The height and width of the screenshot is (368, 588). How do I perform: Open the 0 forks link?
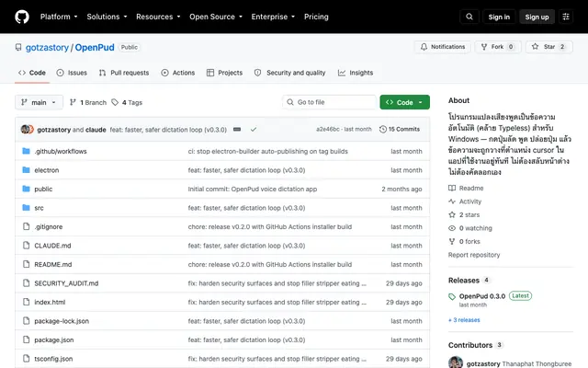pos(464,241)
